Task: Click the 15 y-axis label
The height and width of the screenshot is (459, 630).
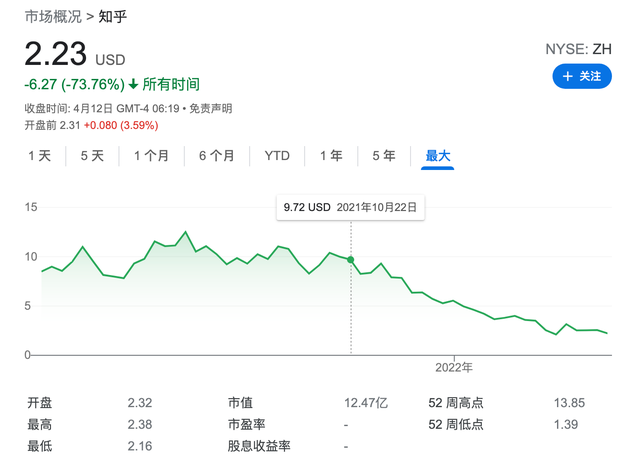Action: (31, 207)
